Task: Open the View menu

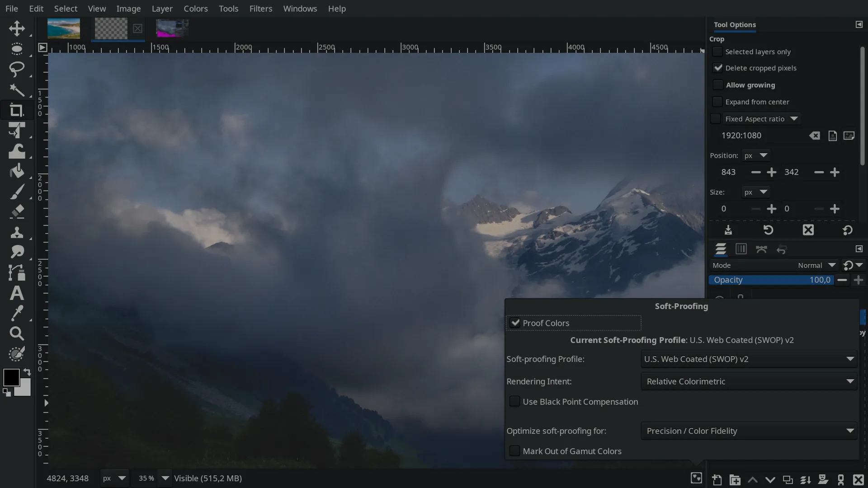Action: pyautogui.click(x=97, y=8)
